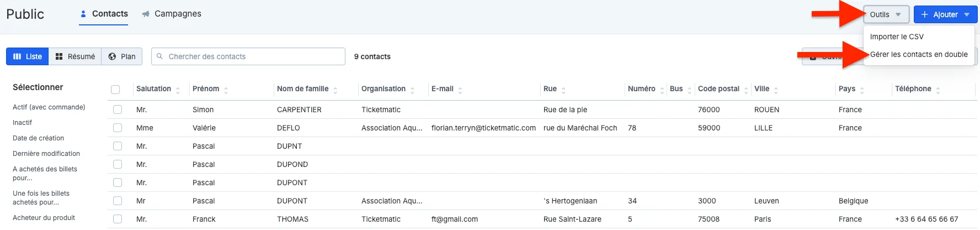Sort the Nom de famille column
This screenshot has width=980, height=230.
tap(335, 90)
